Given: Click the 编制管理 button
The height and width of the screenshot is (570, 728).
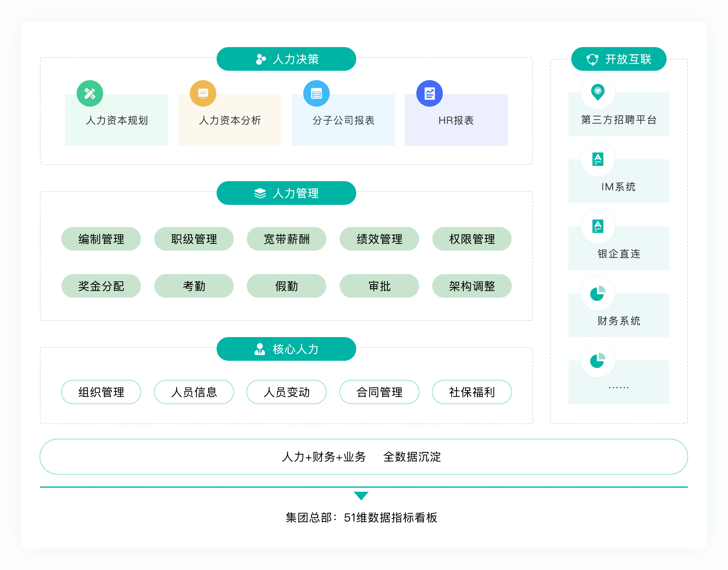Looking at the screenshot, I should point(101,239).
